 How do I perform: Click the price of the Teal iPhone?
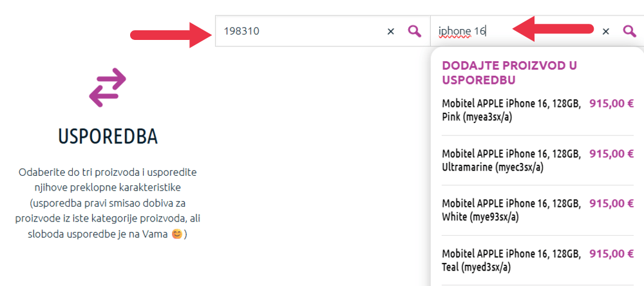tap(611, 253)
